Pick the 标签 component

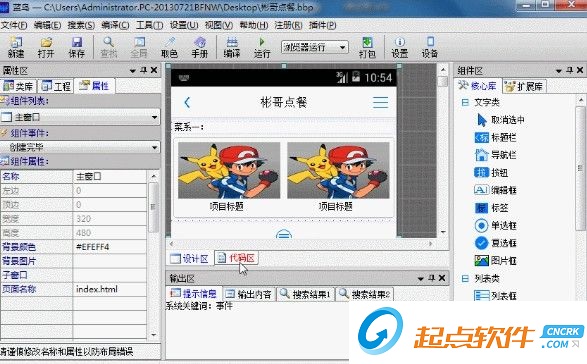(x=491, y=207)
